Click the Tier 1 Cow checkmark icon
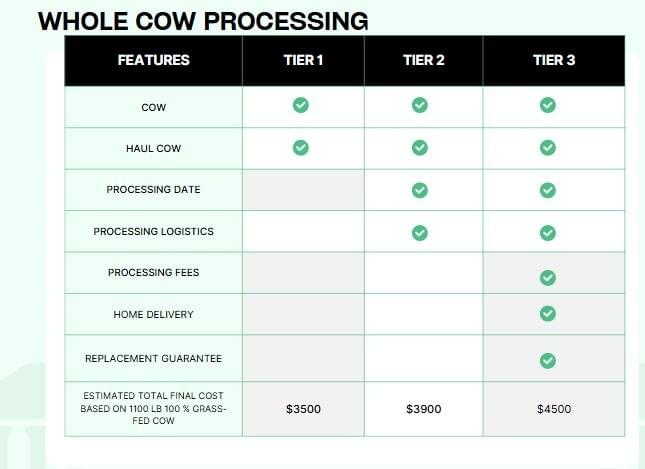Image resolution: width=645 pixels, height=469 pixels. [x=300, y=105]
